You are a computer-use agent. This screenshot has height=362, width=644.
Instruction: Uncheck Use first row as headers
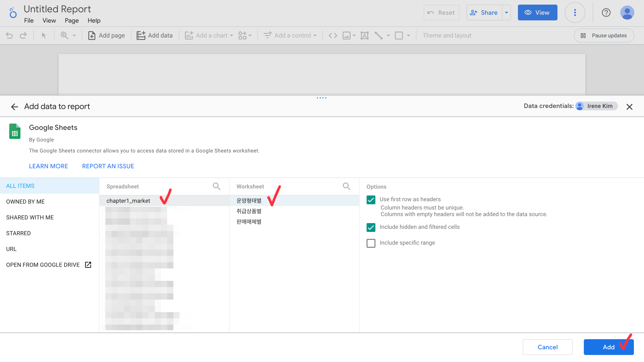[371, 200]
